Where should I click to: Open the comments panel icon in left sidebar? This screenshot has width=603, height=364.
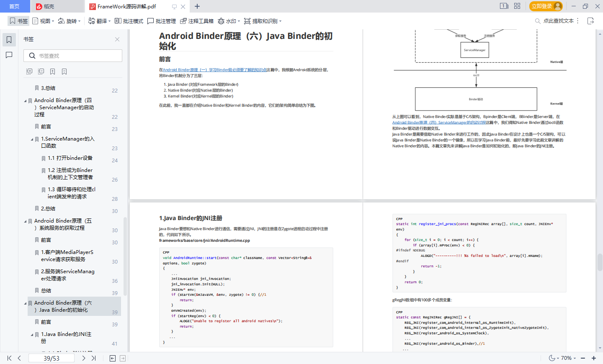[x=9, y=55]
